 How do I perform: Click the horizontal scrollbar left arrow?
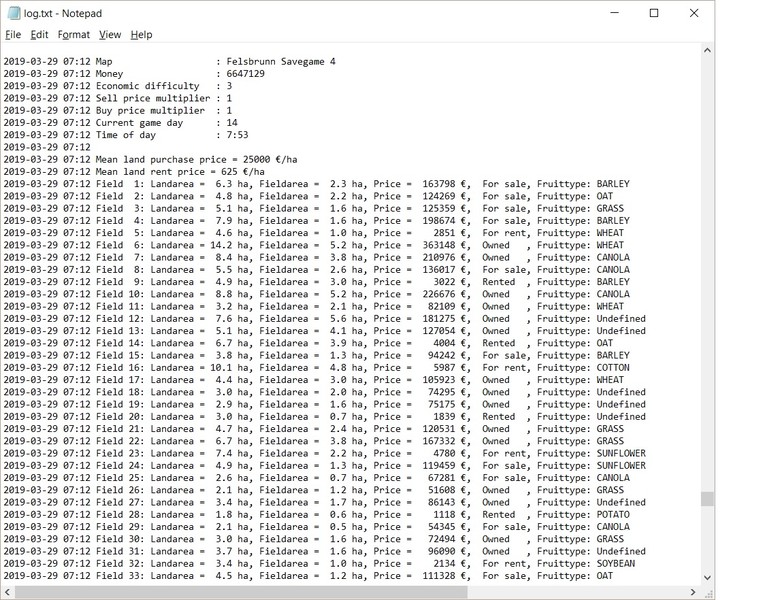(7, 592)
